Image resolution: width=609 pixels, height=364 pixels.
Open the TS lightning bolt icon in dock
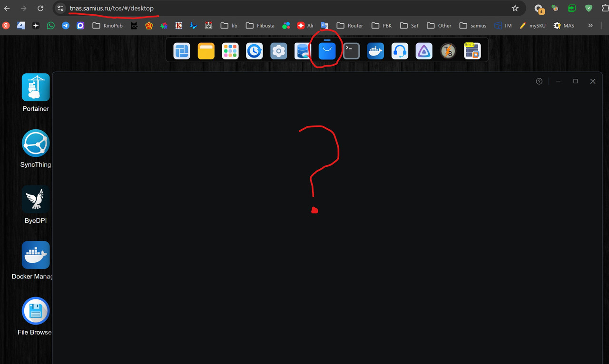pos(448,51)
